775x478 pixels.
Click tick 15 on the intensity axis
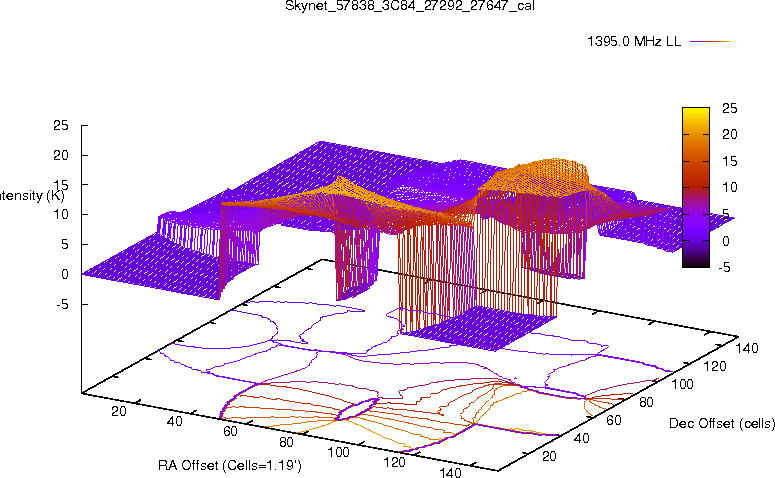tap(61, 185)
